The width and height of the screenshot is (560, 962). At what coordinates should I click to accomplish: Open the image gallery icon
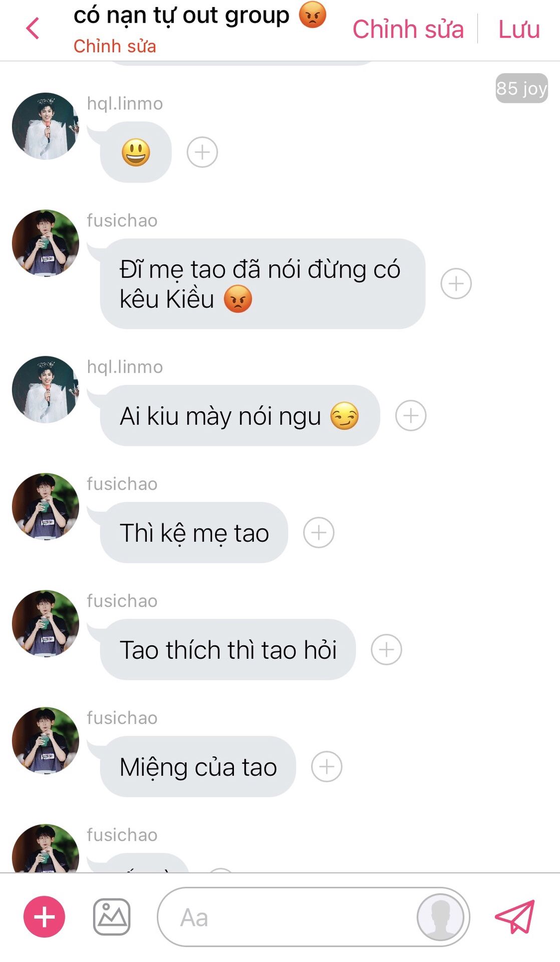click(x=112, y=917)
